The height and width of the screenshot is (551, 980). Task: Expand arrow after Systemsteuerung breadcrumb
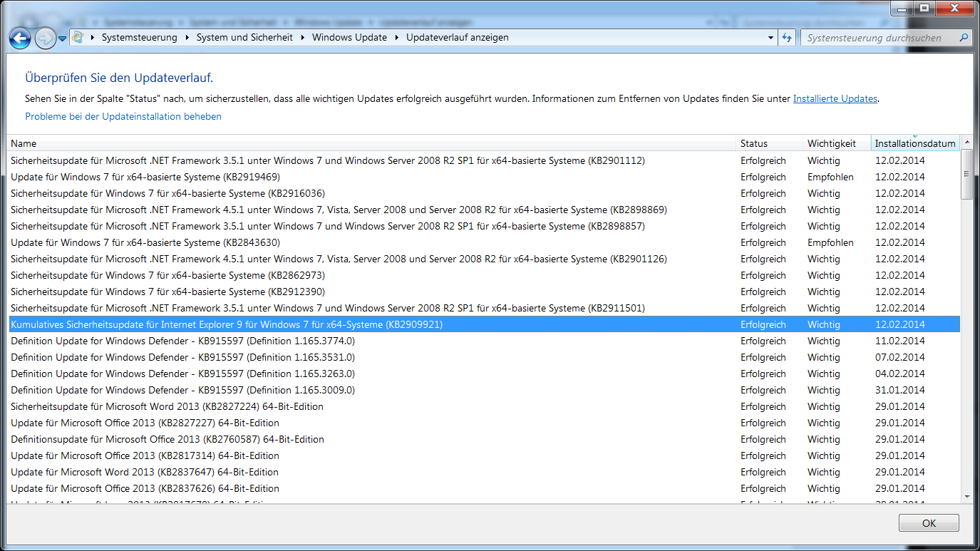coord(187,38)
